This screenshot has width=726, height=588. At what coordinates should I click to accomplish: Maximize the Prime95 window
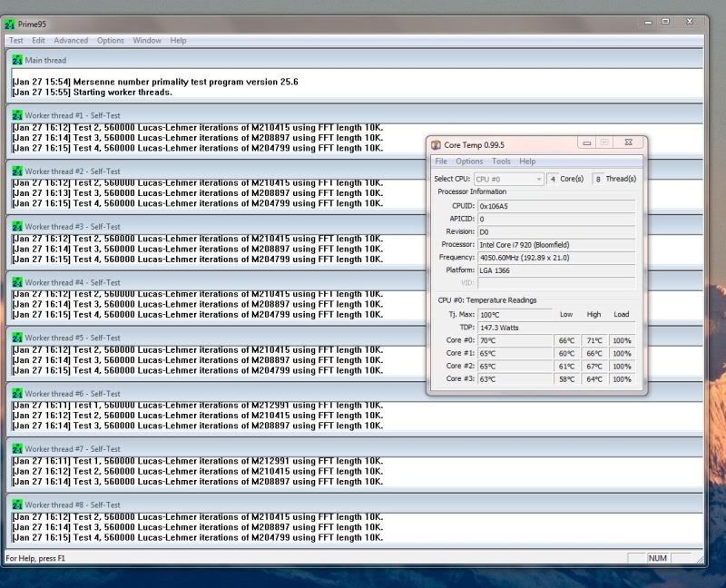(x=665, y=22)
